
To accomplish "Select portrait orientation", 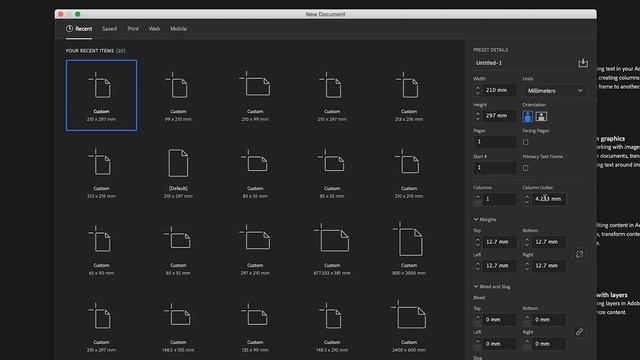I will (x=527, y=116).
